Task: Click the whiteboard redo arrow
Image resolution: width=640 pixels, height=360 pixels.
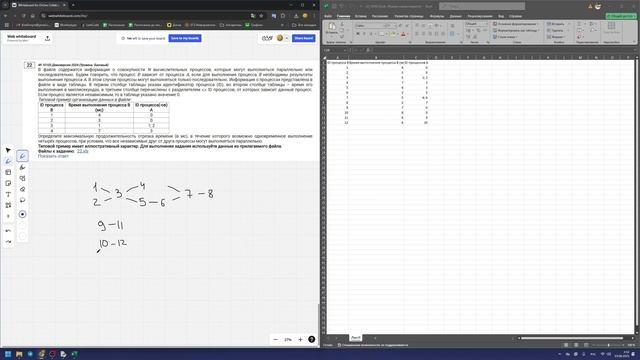Action: (x=8, y=242)
